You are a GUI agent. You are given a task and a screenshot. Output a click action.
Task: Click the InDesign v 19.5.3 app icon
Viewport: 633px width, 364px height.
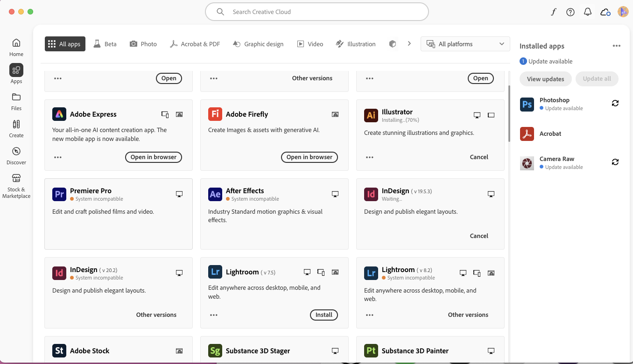[371, 194]
